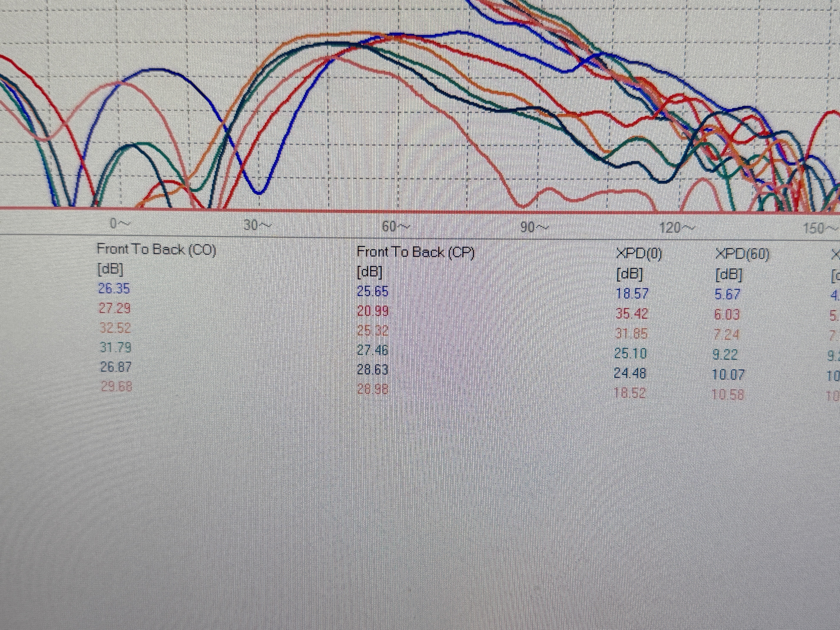Select the "Front To Back (CO)" column header
Viewport: 840px width, 630px height.
[x=156, y=250]
